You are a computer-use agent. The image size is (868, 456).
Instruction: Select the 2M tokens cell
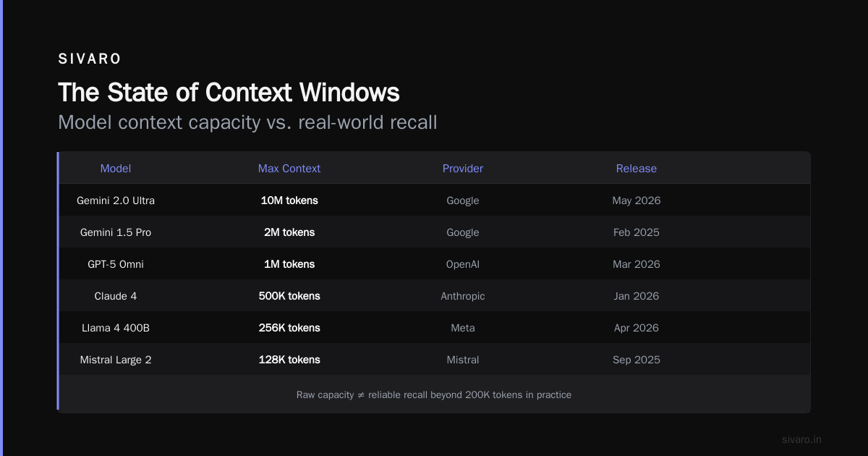coord(289,232)
